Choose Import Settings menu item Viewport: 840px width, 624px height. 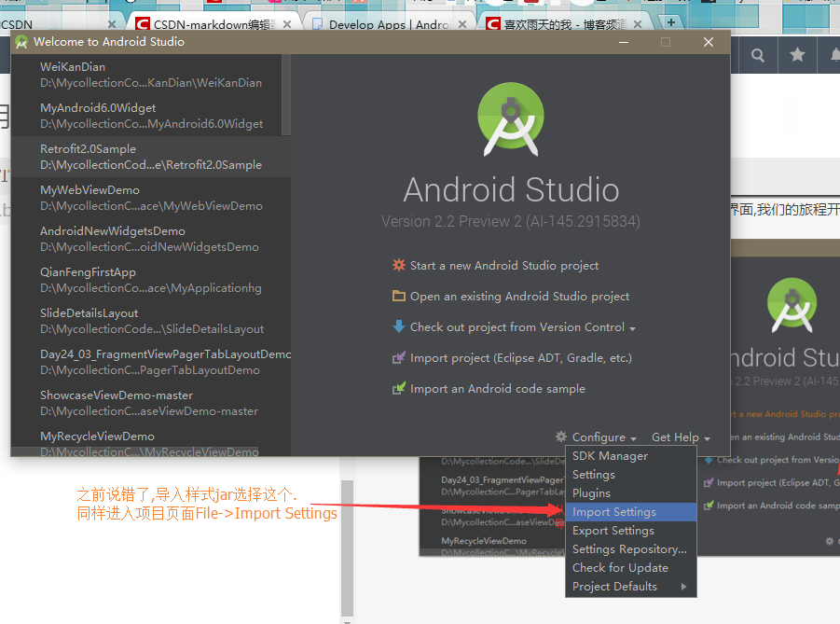[630, 512]
